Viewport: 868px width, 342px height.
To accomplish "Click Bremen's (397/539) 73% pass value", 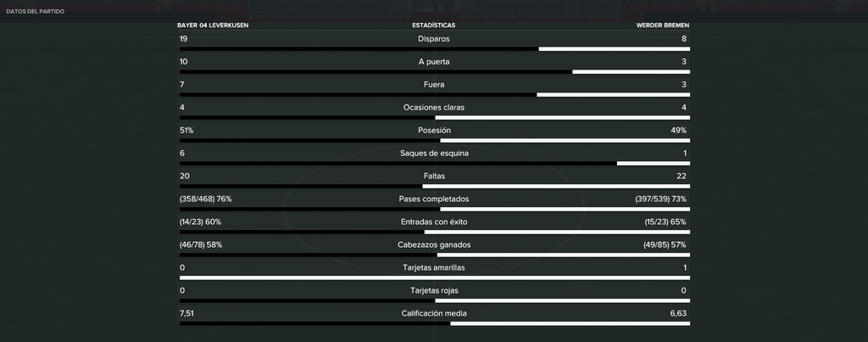I will pos(661,199).
